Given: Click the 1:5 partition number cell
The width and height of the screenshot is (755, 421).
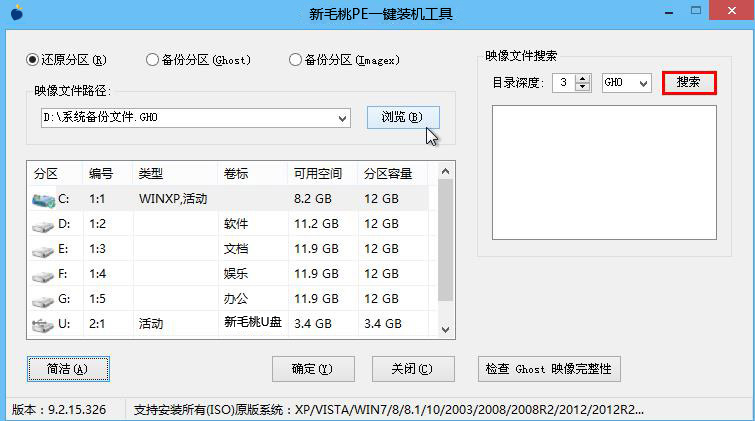Looking at the screenshot, I should tap(97, 299).
